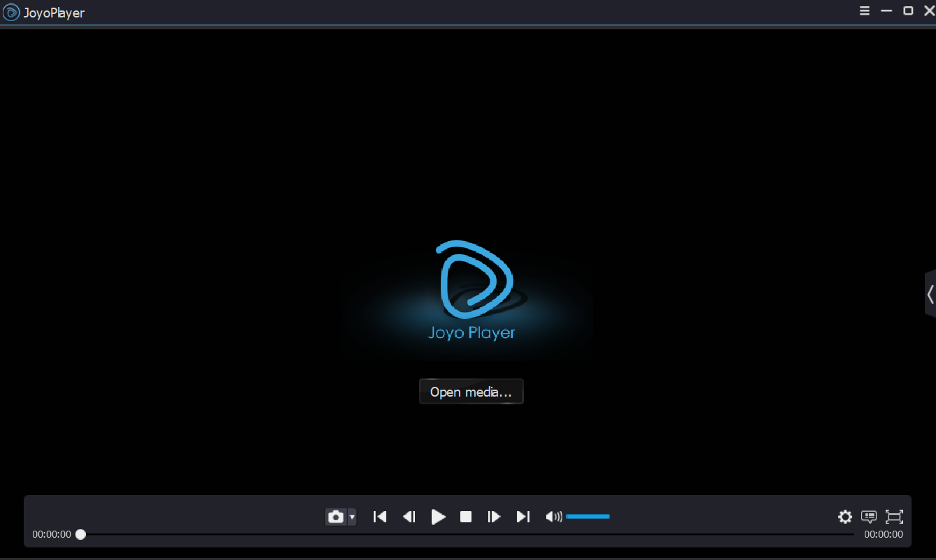Step back one frame
The height and width of the screenshot is (560, 936).
(409, 517)
